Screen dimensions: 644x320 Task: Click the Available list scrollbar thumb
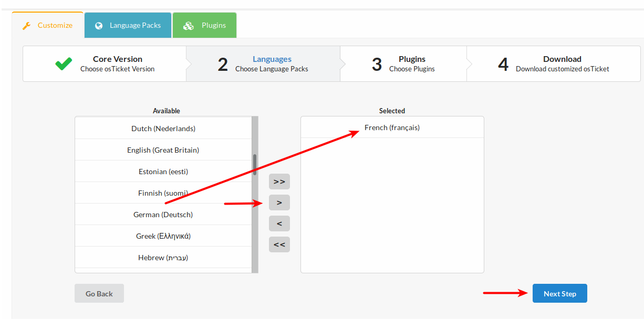[255, 164]
